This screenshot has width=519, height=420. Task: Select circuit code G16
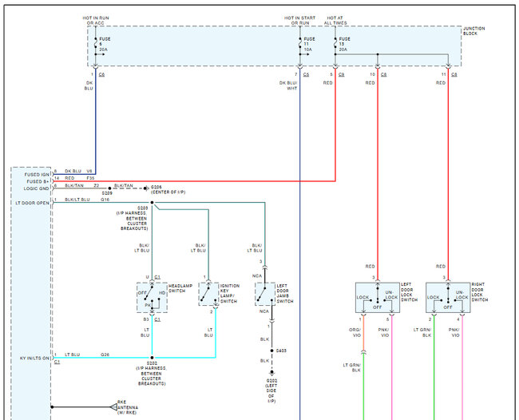[105, 200]
